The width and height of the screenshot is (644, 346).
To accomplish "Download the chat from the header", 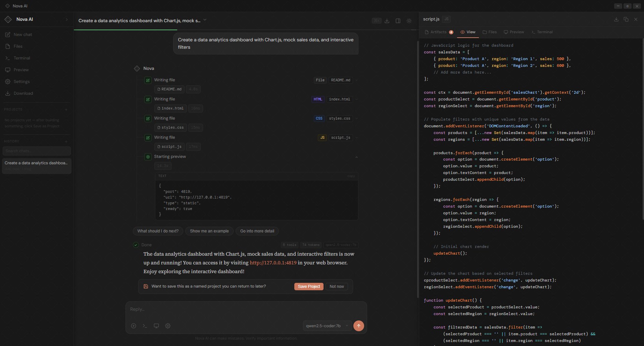I will pos(387,21).
